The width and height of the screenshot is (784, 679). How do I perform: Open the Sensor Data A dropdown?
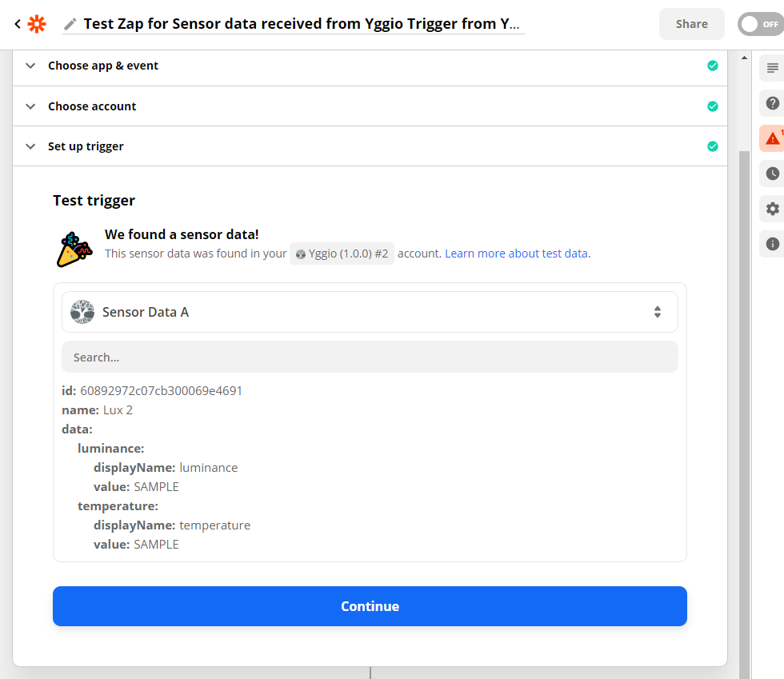click(370, 312)
